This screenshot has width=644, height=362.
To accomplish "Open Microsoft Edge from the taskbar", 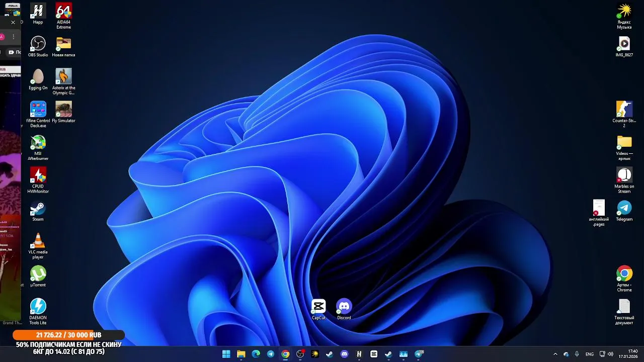I will (x=256, y=354).
